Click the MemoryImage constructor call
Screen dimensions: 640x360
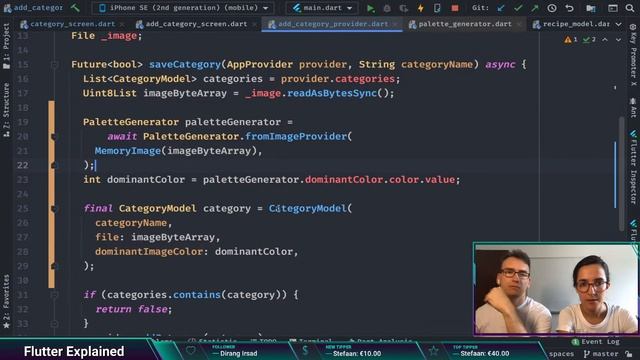128,151
